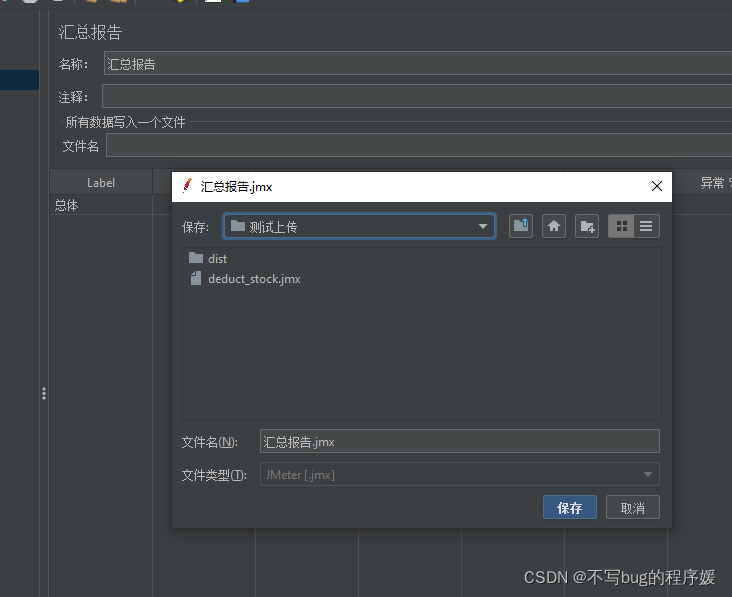Screen dimensions: 732x597
Task: Switch file list to icon grid view
Action: 621,226
